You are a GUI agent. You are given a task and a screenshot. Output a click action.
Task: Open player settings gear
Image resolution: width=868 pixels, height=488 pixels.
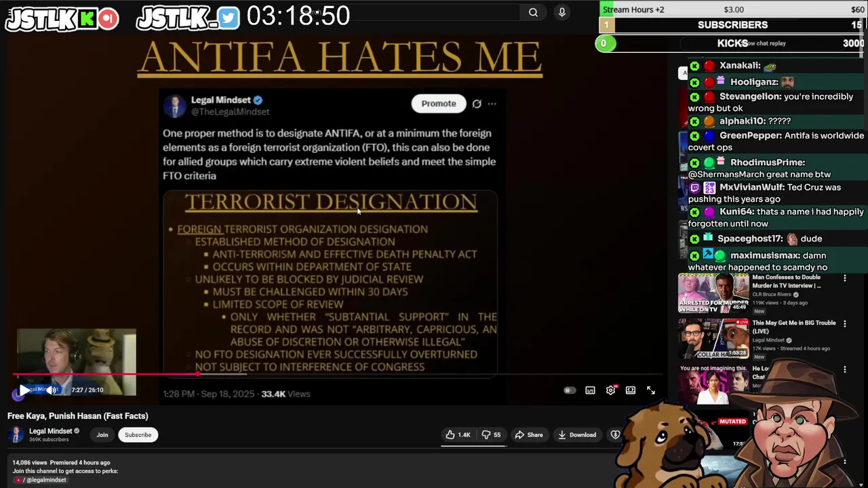point(611,390)
